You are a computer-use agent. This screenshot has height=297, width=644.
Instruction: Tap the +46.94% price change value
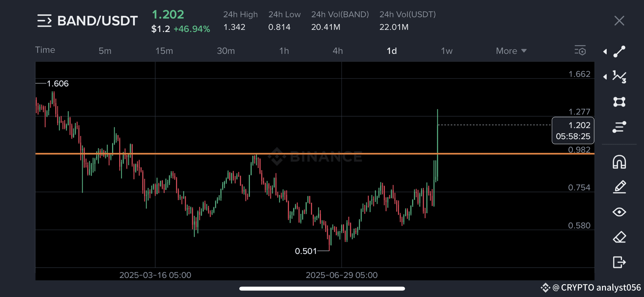pyautogui.click(x=192, y=29)
